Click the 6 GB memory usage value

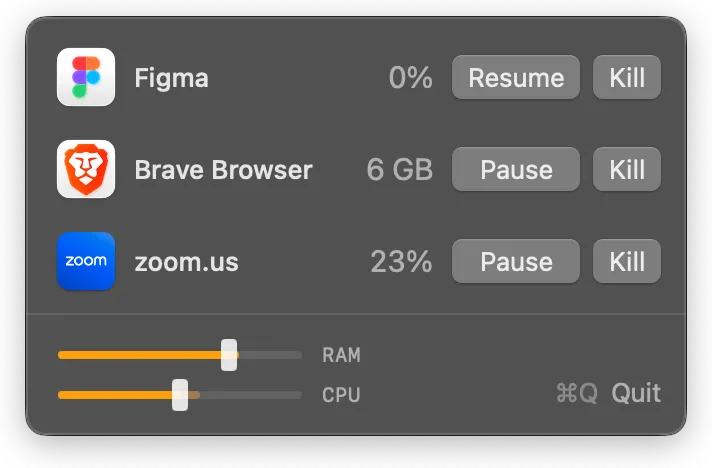(400, 169)
